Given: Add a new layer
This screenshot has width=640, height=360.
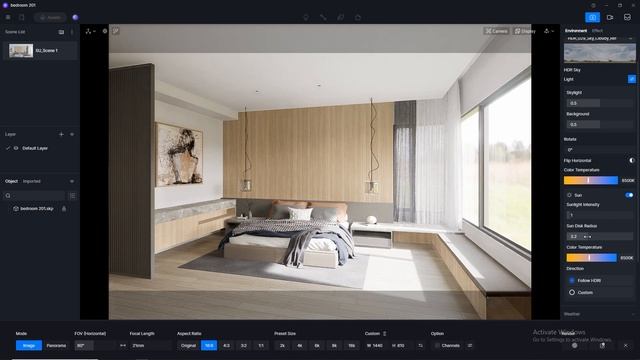Looking at the screenshot, I should pos(61,134).
